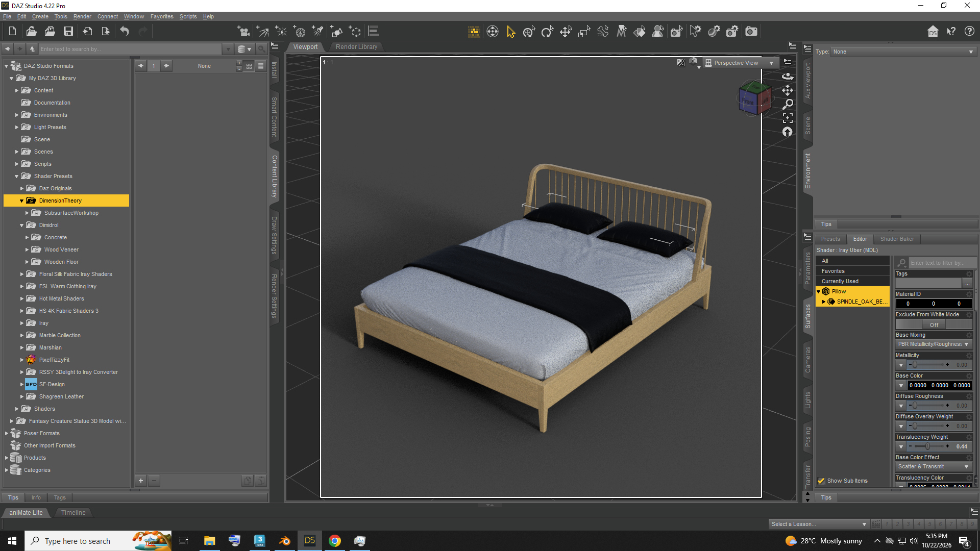Switch content view to list mode
The image size is (980, 551).
click(x=261, y=66)
